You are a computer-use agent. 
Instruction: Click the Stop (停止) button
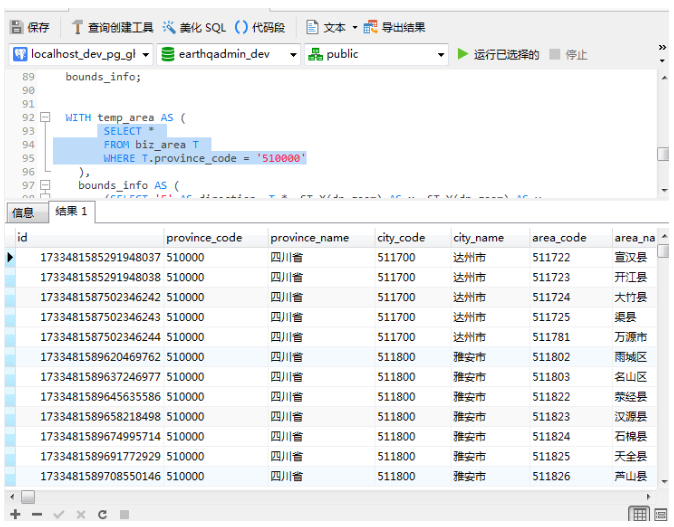(568, 55)
